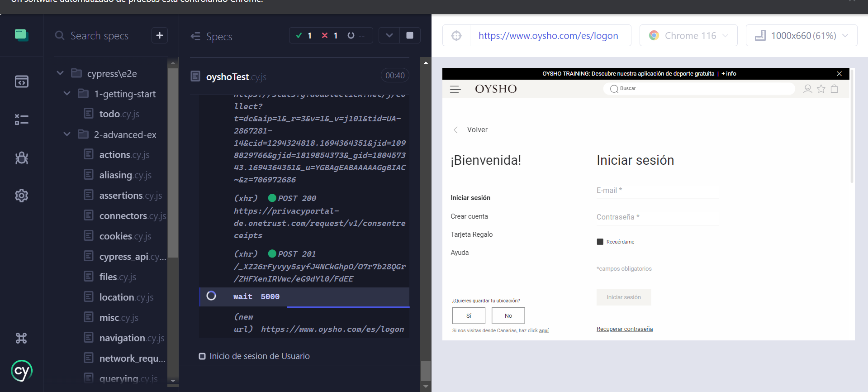Collapse Specs list arrow icon
The width and height of the screenshot is (868, 392).
point(195,36)
